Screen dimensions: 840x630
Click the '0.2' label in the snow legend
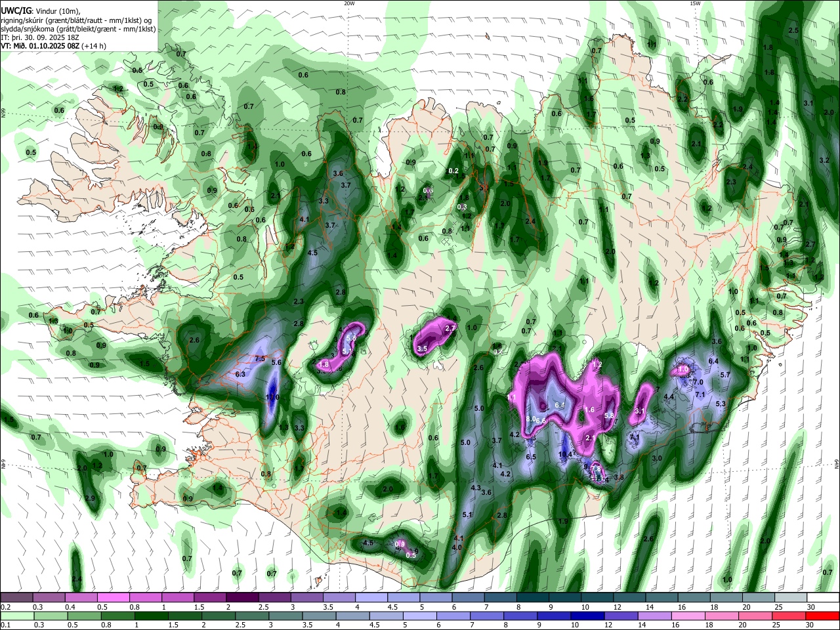point(6,607)
